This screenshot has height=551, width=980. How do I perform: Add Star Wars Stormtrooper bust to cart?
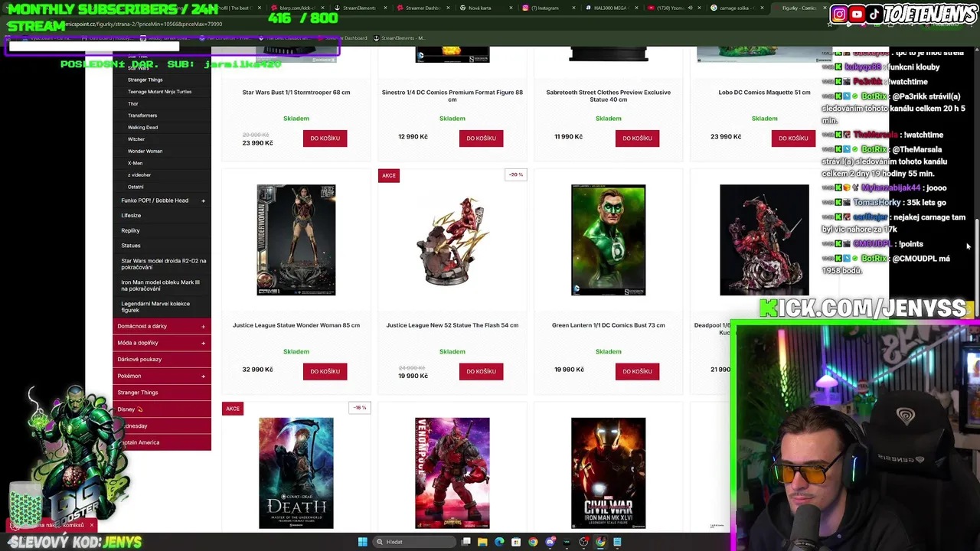click(325, 139)
